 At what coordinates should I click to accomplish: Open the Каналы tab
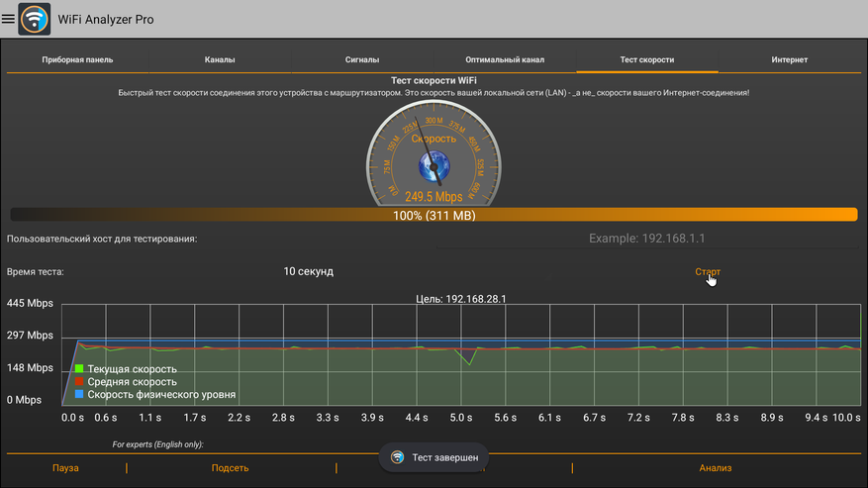(x=220, y=59)
